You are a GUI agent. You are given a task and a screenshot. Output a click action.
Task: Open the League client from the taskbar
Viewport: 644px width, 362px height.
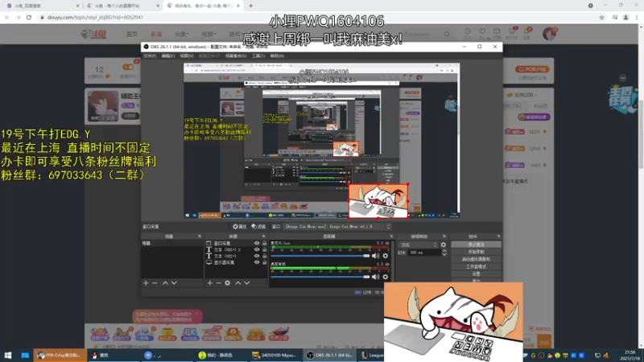[x=372, y=355]
